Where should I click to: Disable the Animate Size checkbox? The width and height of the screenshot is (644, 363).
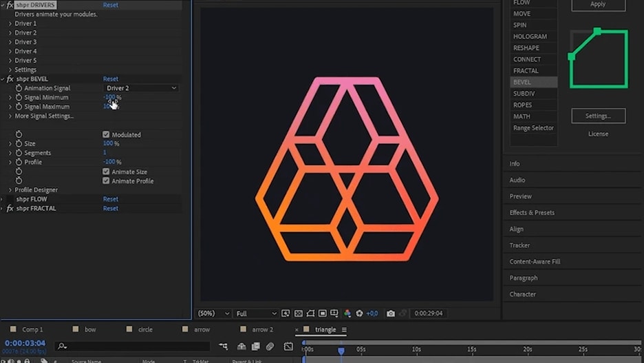click(106, 172)
